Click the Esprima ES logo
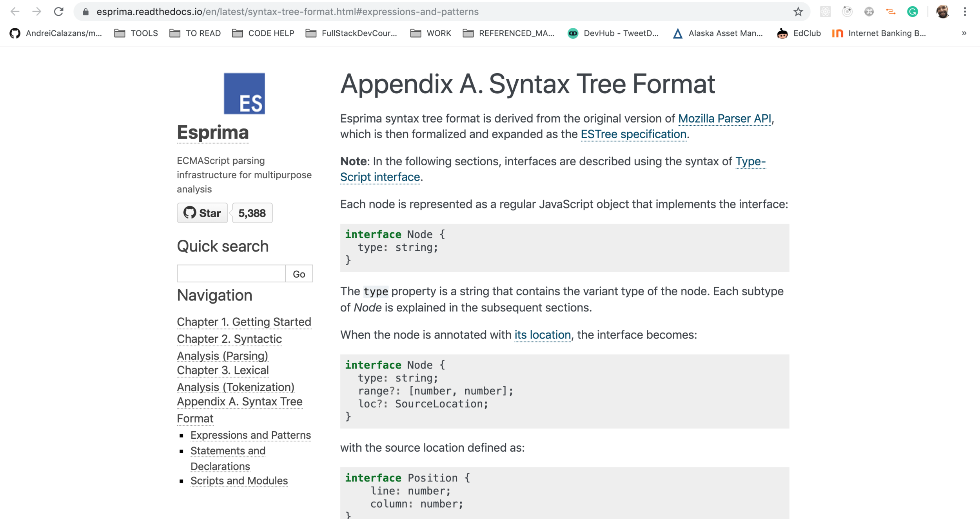Viewport: 980px width, 519px height. click(244, 93)
